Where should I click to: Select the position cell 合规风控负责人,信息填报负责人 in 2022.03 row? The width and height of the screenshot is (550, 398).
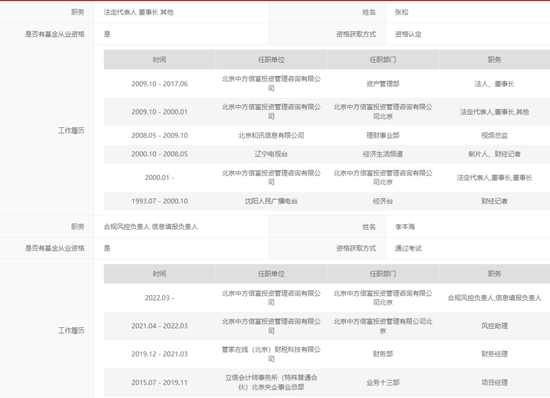[494, 298]
